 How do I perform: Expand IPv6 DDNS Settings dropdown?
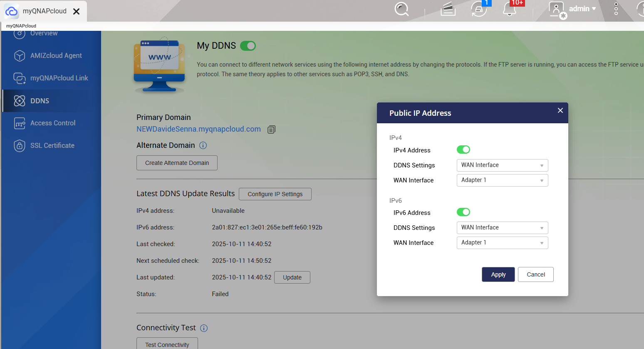pyautogui.click(x=502, y=228)
